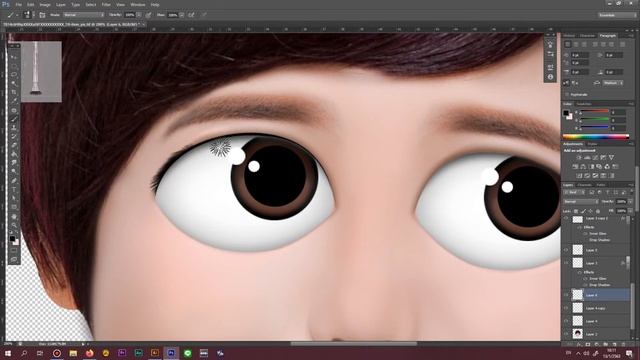Toggle Inner Glow effect under Layer 3 copy 2
The image size is (640, 360).
[586, 233]
